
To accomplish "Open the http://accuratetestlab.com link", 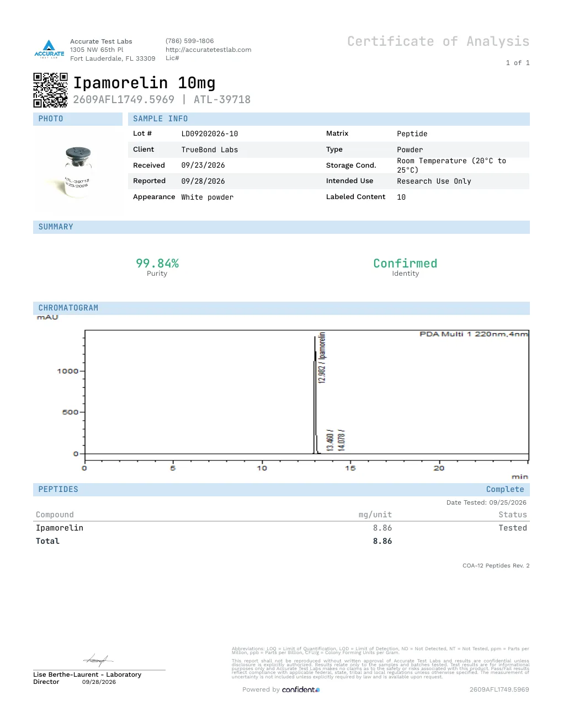I will pyautogui.click(x=208, y=50).
